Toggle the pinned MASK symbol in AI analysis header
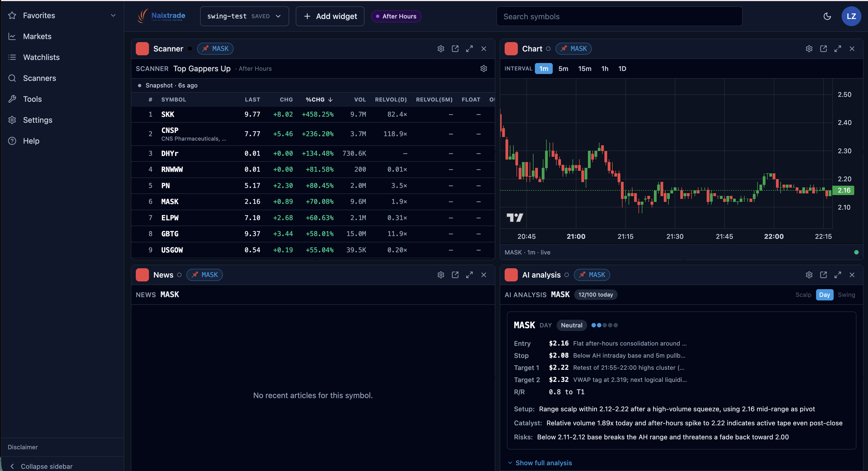Image resolution: width=868 pixels, height=471 pixels. pos(592,275)
